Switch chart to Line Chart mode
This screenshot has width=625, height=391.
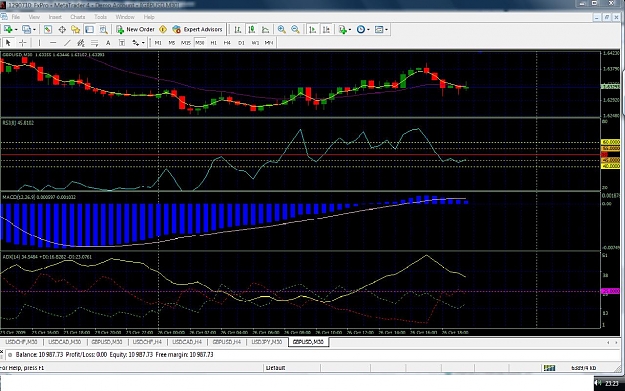pos(265,29)
